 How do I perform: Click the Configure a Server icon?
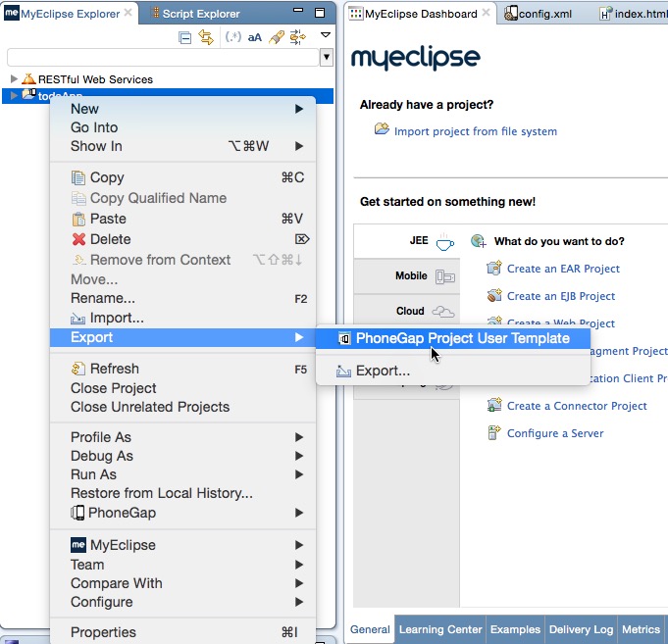[x=494, y=432]
